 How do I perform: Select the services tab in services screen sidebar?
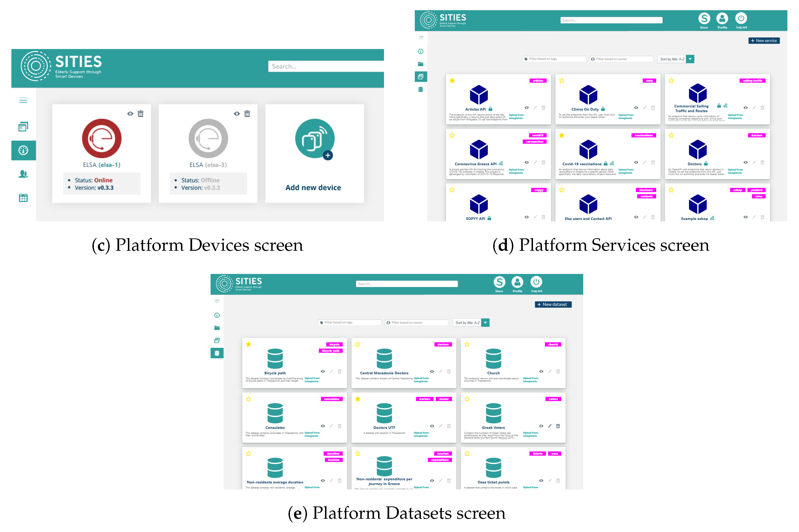point(420,77)
